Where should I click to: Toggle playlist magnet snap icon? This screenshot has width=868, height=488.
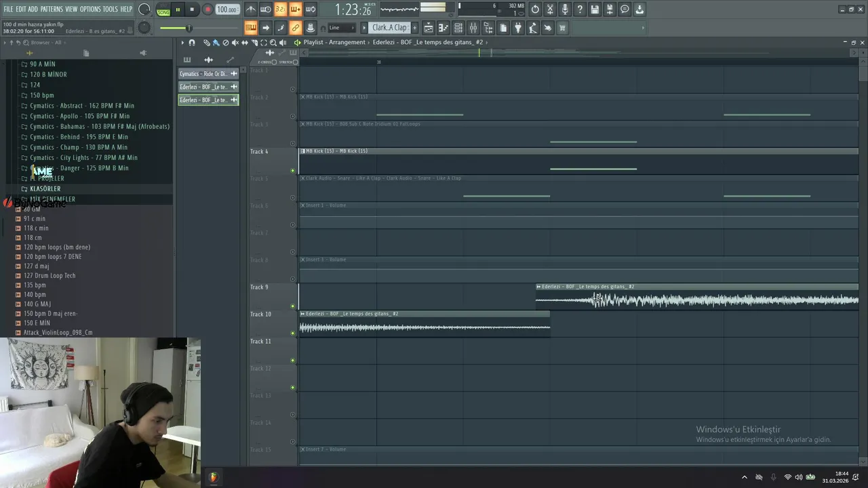(192, 42)
